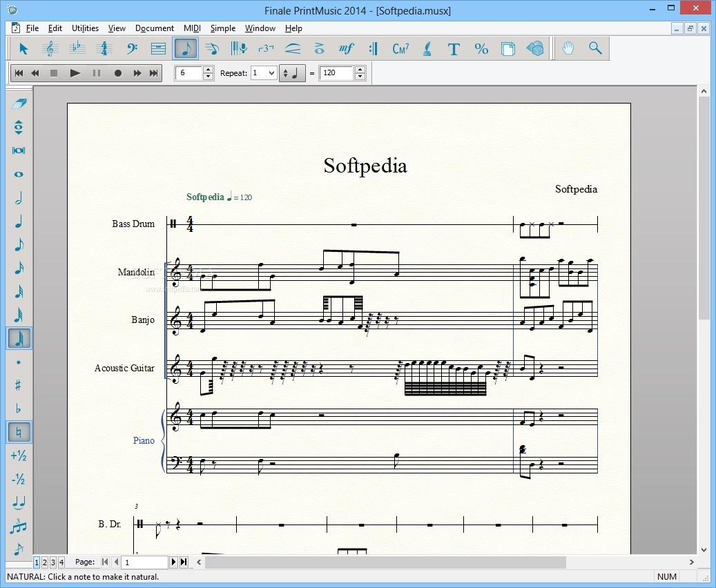Open the MIDI menu

tap(192, 28)
